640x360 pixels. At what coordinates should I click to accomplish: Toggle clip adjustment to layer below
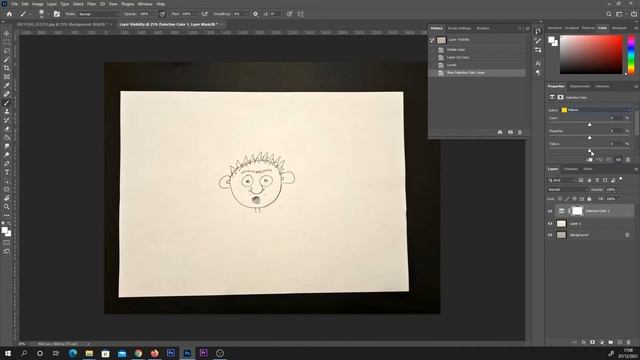point(589,160)
